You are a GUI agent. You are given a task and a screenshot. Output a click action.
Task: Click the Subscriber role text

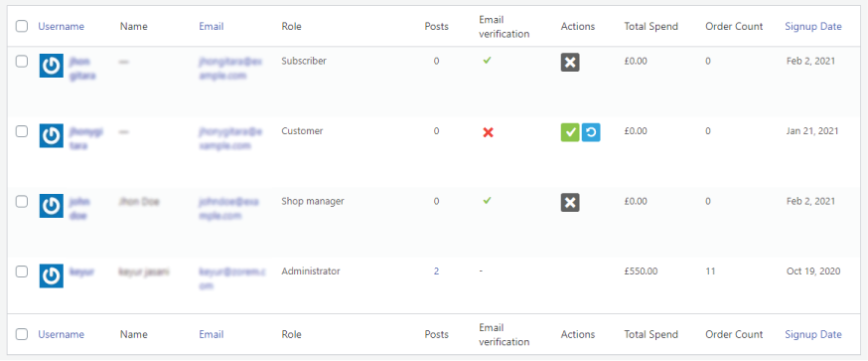pyautogui.click(x=304, y=61)
